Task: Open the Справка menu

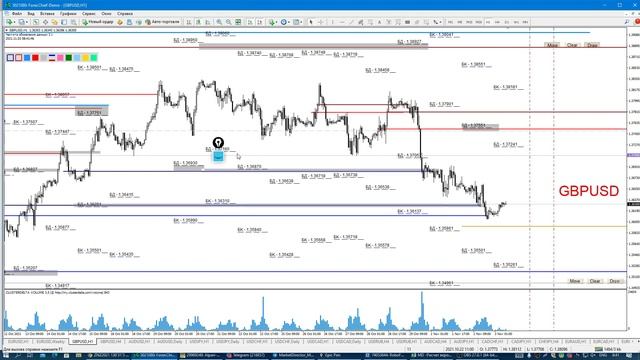Action: tap(125, 14)
